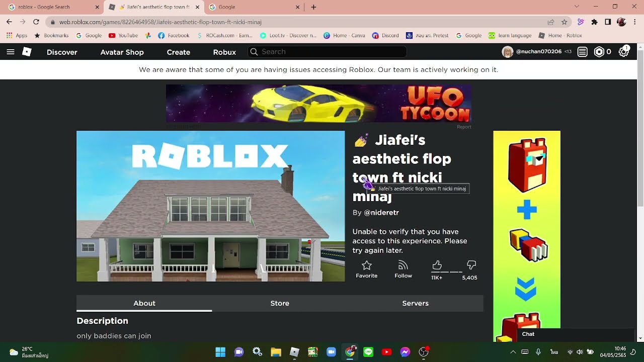The height and width of the screenshot is (362, 644).
Task: Open Windows Start menu
Action: 220,352
